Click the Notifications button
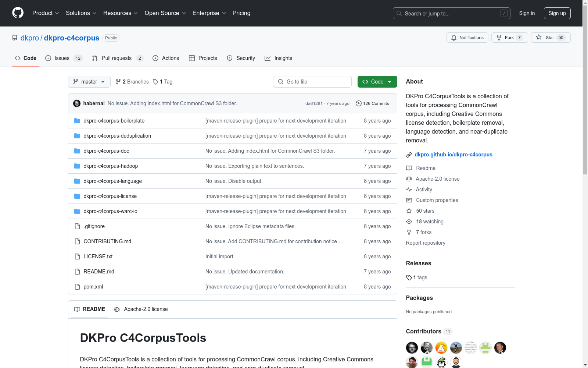588x368 pixels. [467, 38]
